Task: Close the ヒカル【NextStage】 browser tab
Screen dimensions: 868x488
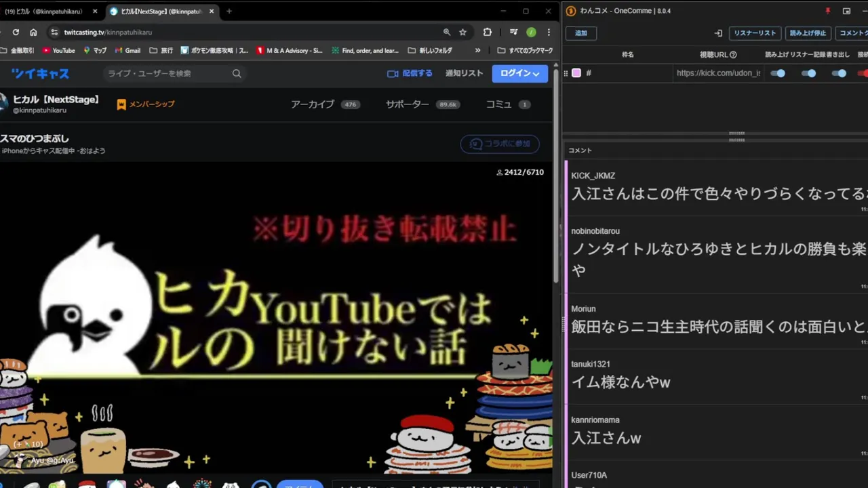Action: 212,11
